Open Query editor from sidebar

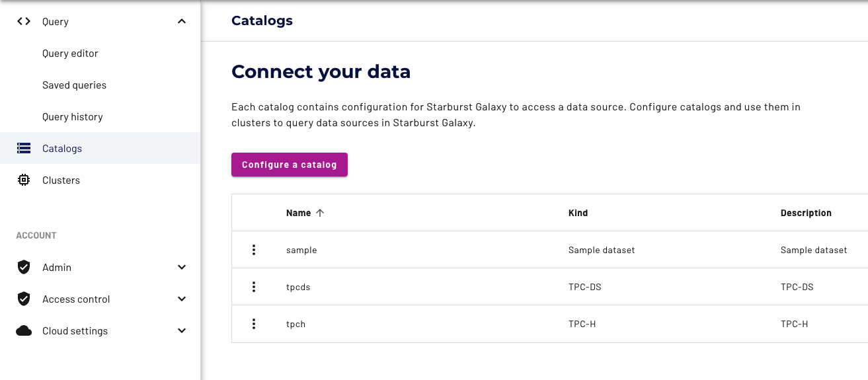70,54
